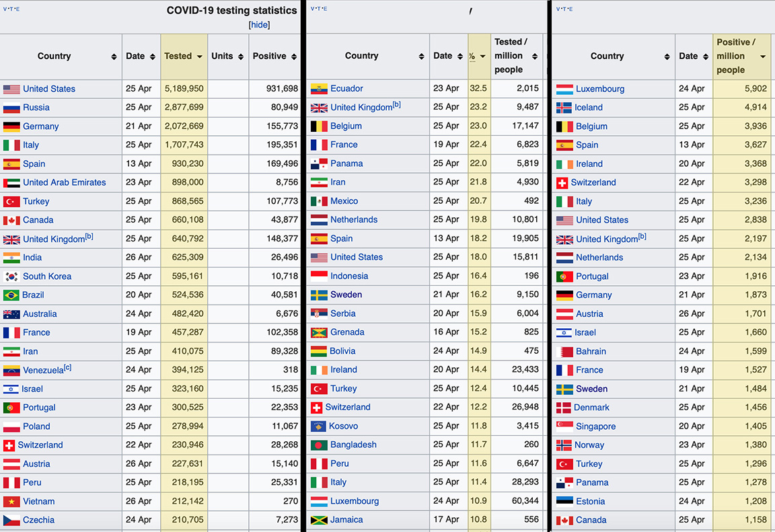Click the Singapore flag icon
The width and height of the screenshot is (775, 532).
(564, 426)
